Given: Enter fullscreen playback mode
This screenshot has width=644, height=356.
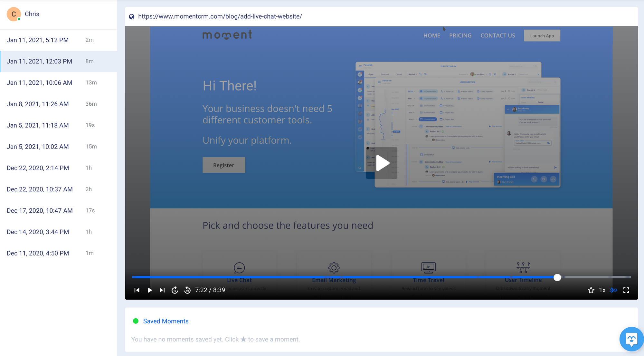Looking at the screenshot, I should pos(626,290).
